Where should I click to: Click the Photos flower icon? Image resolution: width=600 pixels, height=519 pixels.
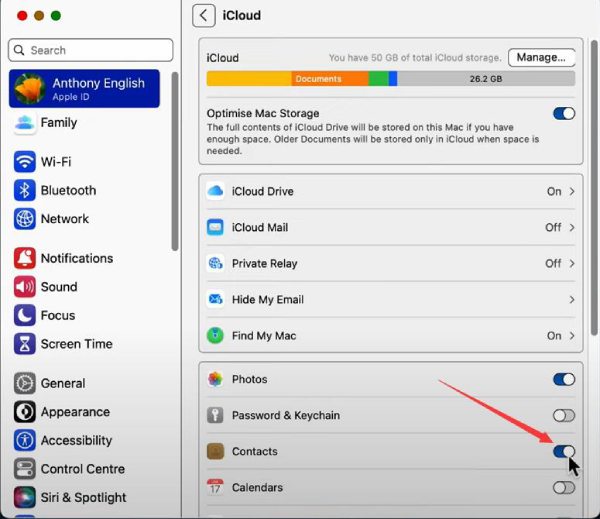(x=215, y=379)
